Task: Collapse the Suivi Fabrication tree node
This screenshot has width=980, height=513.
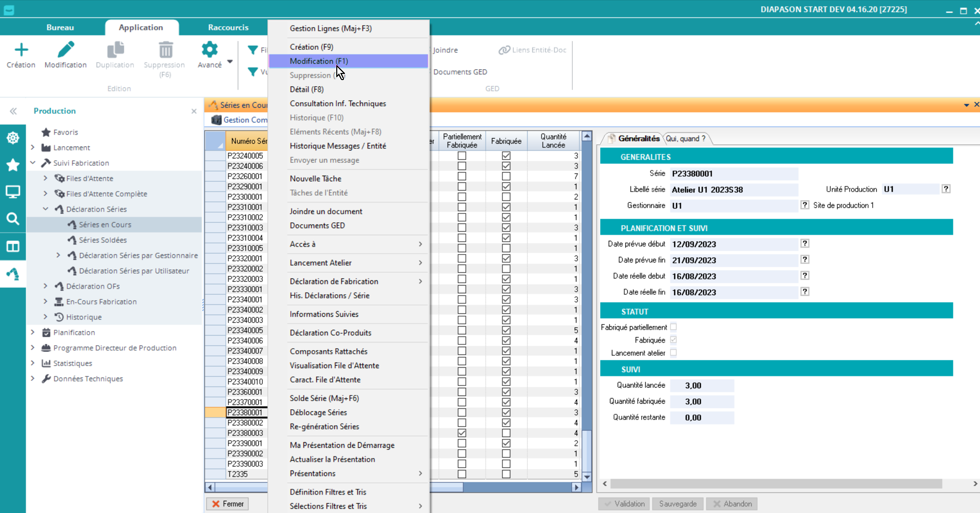Action: [x=33, y=163]
